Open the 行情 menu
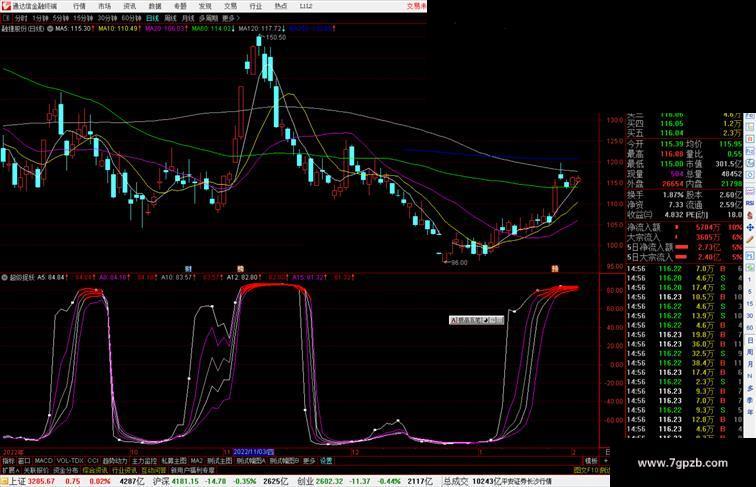756x487 pixels. 79,6
